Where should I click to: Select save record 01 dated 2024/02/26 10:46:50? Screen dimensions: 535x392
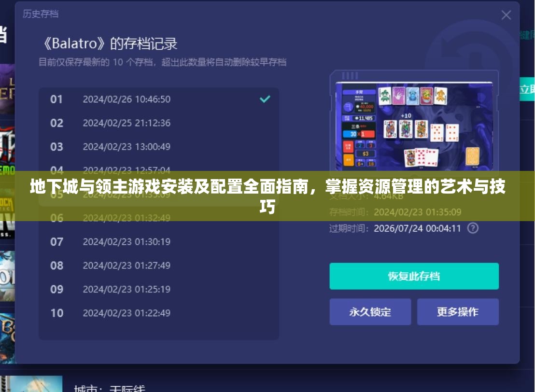pyautogui.click(x=159, y=99)
